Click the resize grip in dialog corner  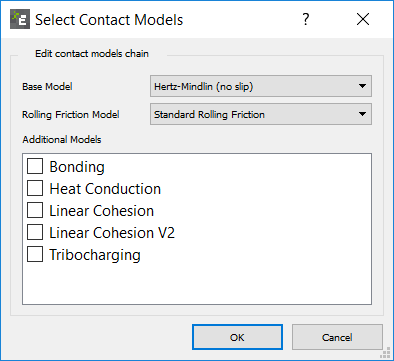point(386,353)
